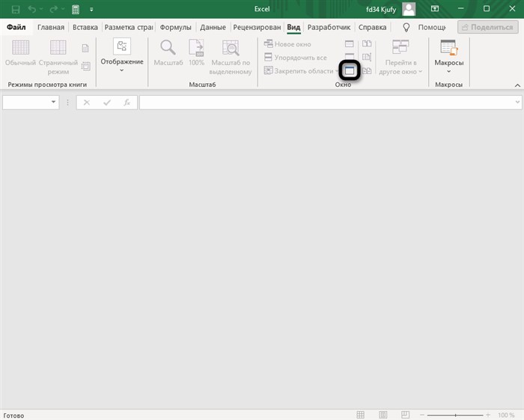Viewport: 524px width, 420px height.
Task: Switch to the Главная tab
Action: [x=51, y=27]
